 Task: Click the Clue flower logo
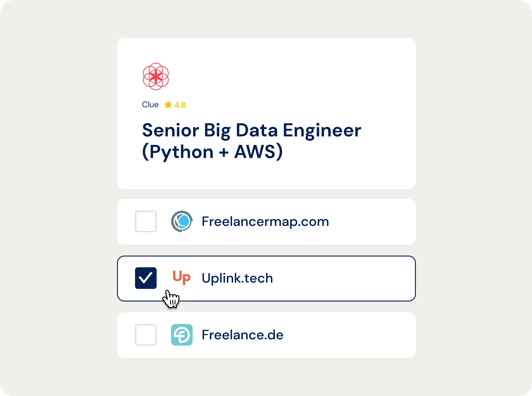[x=156, y=76]
